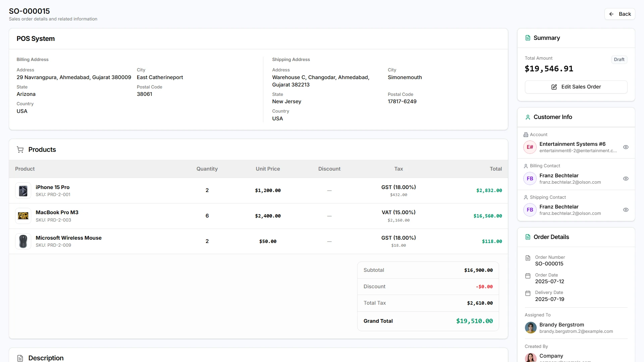Click Brandy Bergstrom's profile photo
This screenshot has height=362, width=644.
531,328
